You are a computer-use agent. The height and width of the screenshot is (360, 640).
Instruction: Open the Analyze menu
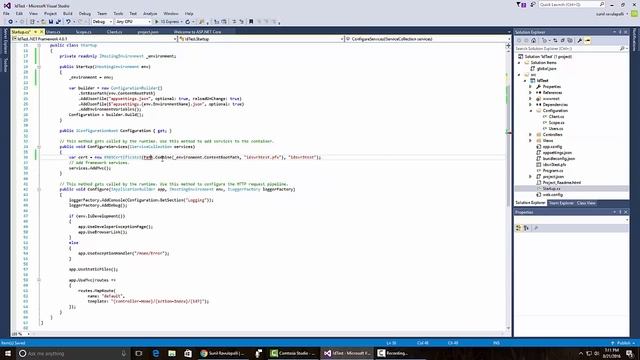[x=150, y=13]
